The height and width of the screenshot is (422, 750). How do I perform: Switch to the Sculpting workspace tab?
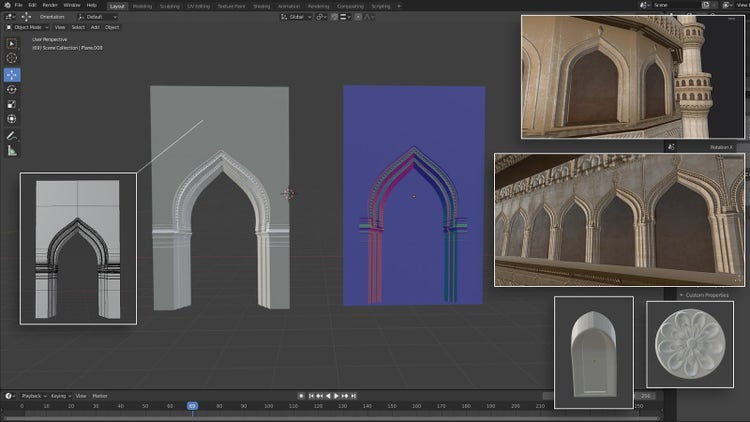tap(170, 5)
